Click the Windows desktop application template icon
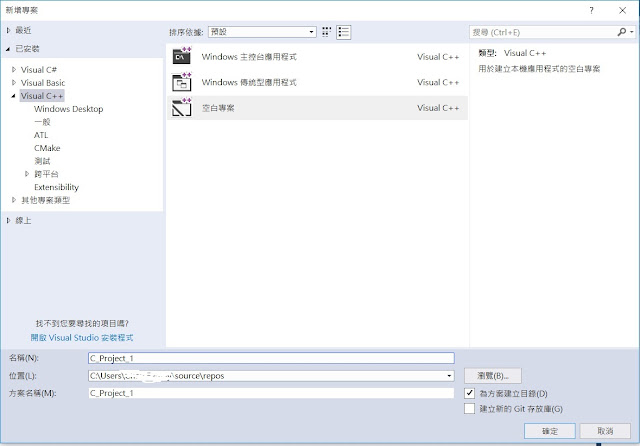Image resolution: width=640 pixels, height=446 pixels. 182,82
